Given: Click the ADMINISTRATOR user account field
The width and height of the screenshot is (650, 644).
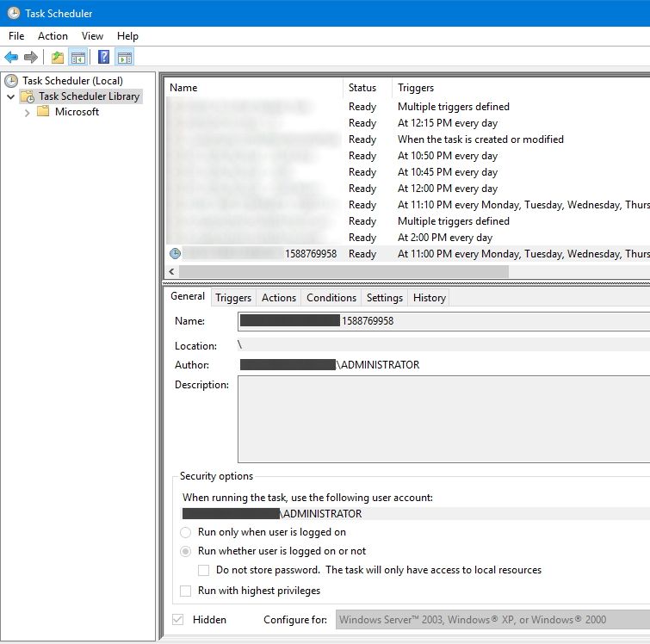Looking at the screenshot, I should tap(416, 513).
